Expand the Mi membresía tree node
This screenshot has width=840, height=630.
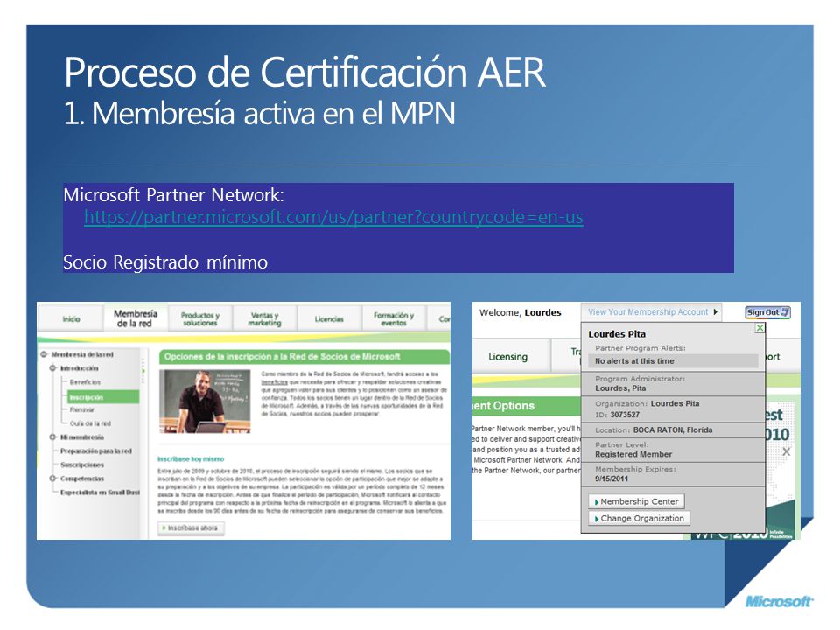click(53, 437)
